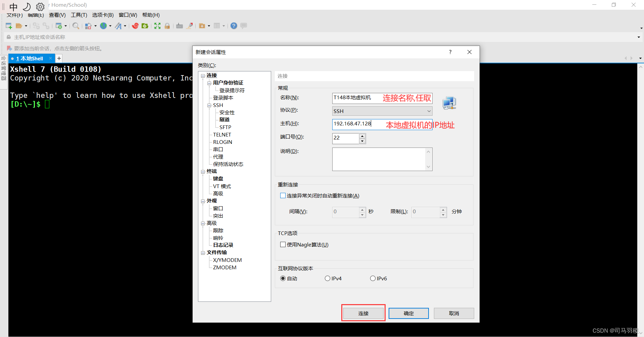644x337 pixels.
Task: Collapse the 终端 tree node
Action: tap(203, 172)
